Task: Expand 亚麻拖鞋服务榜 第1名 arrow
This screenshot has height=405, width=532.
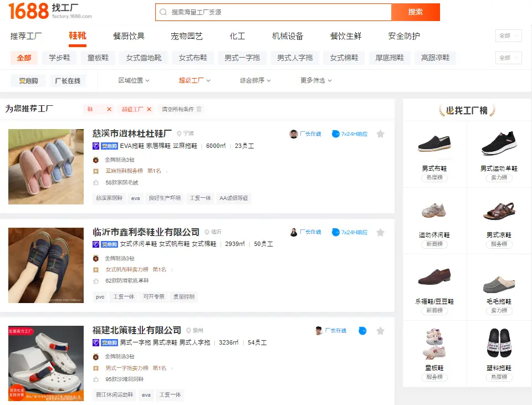Action: [167, 171]
